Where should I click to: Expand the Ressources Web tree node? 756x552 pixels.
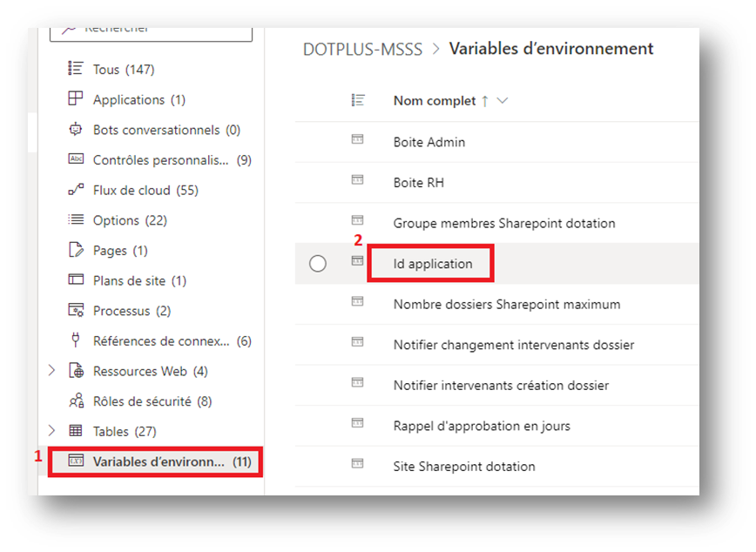(51, 371)
